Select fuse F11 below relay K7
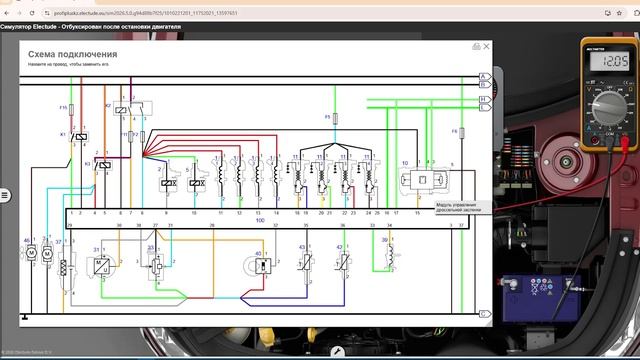The height and width of the screenshot is (360, 640). (x=131, y=136)
